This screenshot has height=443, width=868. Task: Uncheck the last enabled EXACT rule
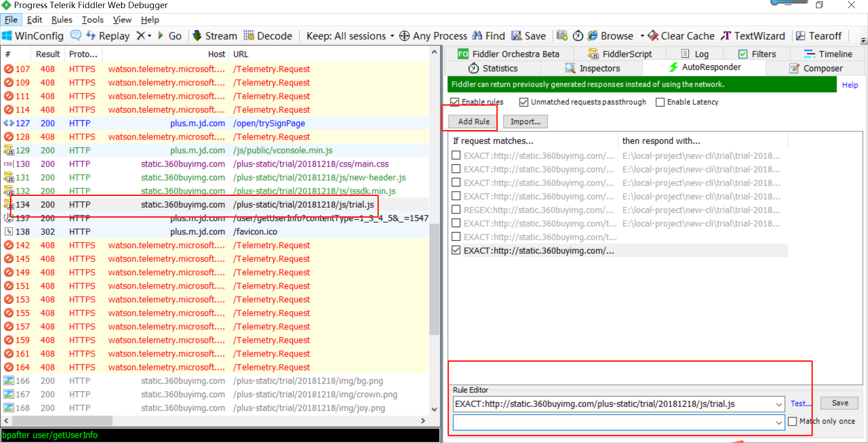[456, 250]
